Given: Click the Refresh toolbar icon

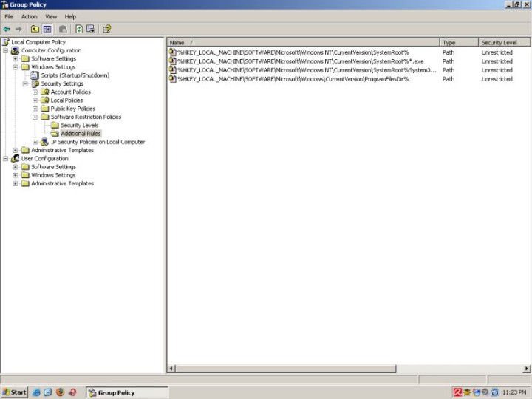Looking at the screenshot, I should click(79, 29).
